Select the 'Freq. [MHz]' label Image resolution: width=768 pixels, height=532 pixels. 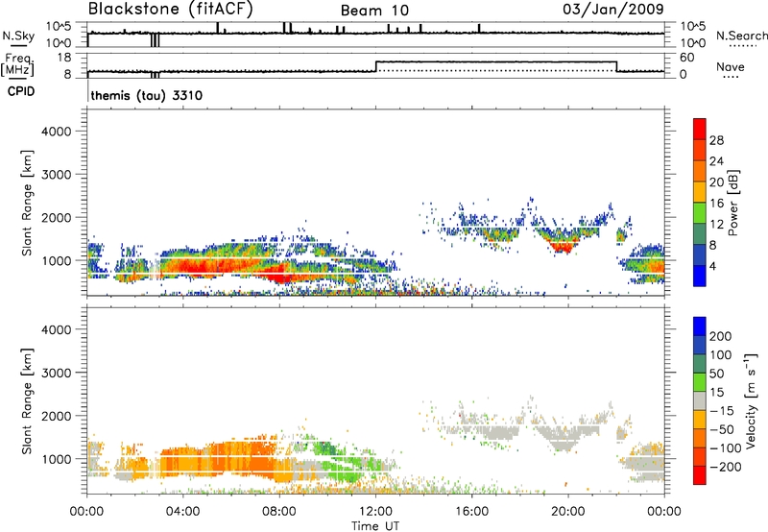tap(19, 65)
